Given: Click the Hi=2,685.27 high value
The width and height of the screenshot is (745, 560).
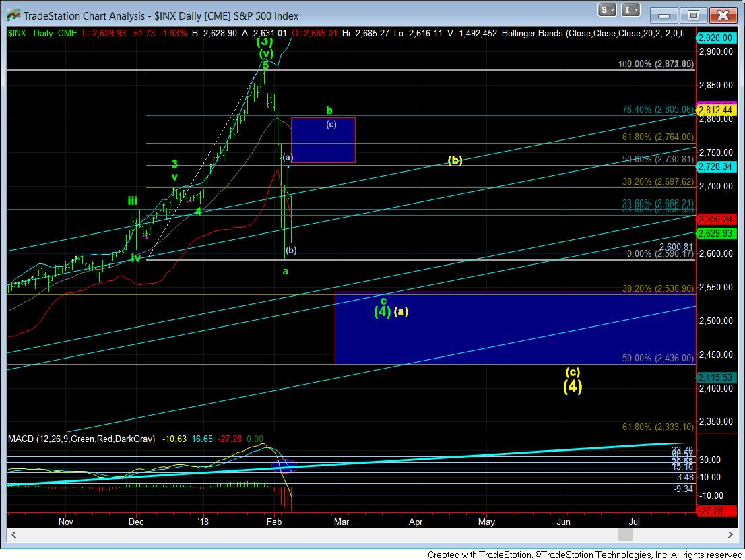Looking at the screenshot, I should (x=365, y=33).
